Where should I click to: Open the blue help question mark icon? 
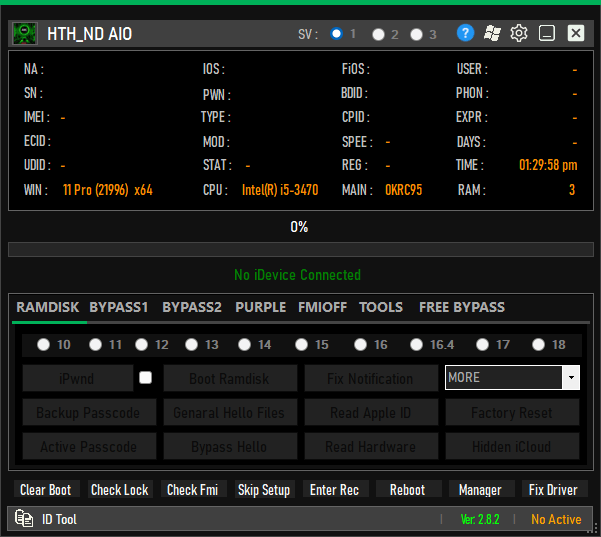tap(465, 33)
